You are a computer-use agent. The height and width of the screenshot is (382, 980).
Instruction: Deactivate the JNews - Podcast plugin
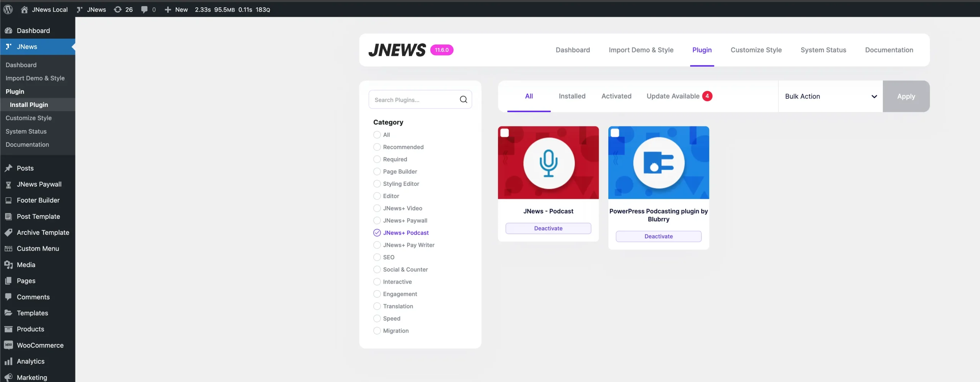click(x=548, y=228)
